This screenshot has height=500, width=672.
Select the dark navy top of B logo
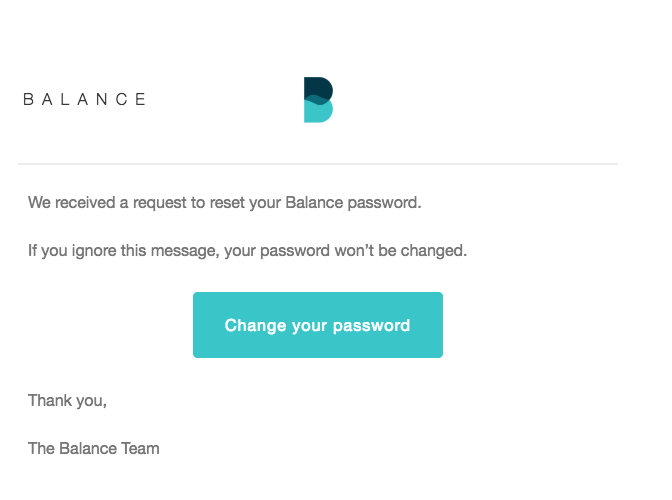click(x=318, y=88)
